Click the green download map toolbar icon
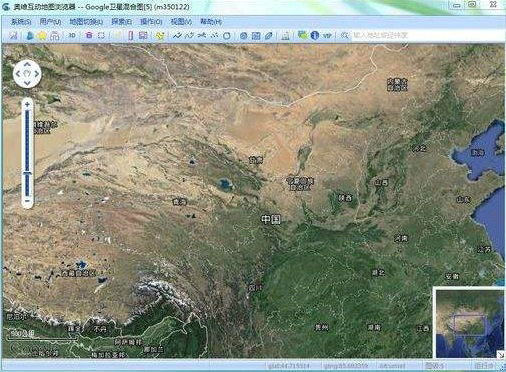The width and height of the screenshot is (506, 372). [302, 35]
